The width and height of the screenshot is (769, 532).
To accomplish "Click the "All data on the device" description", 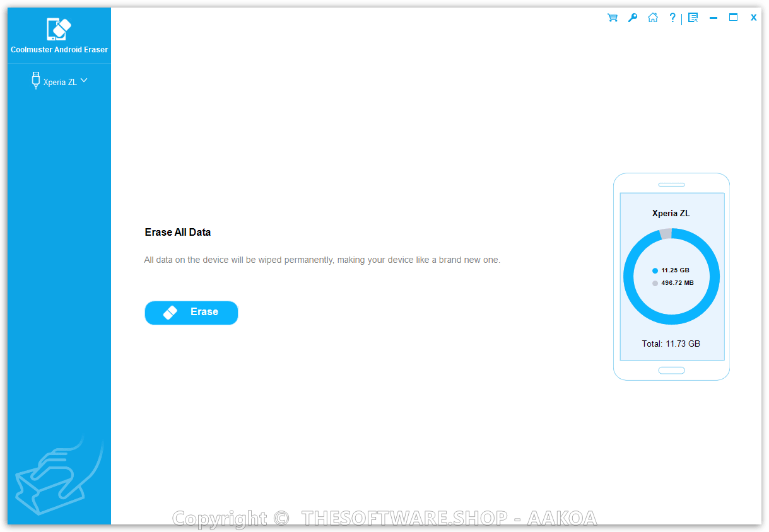I will 322,260.
